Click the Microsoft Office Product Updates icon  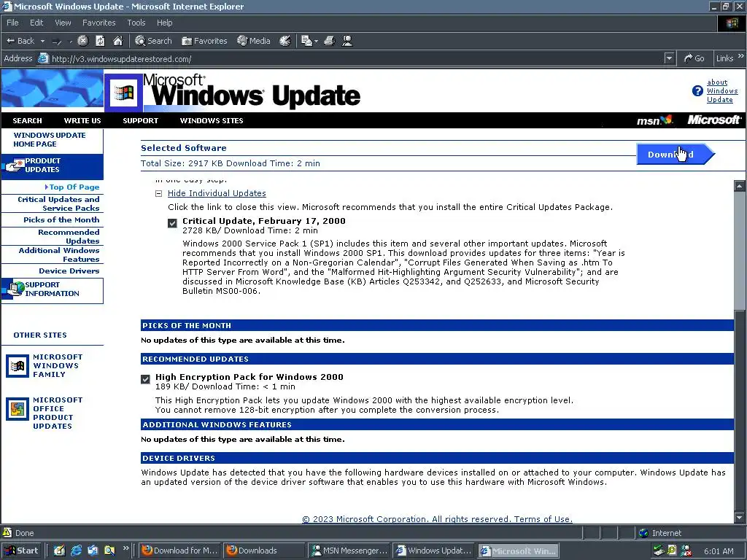pyautogui.click(x=18, y=410)
